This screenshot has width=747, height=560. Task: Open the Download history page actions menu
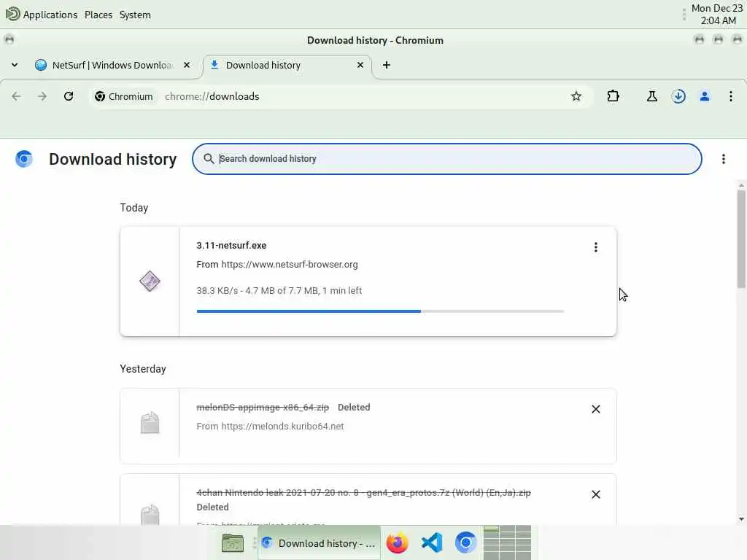click(723, 159)
